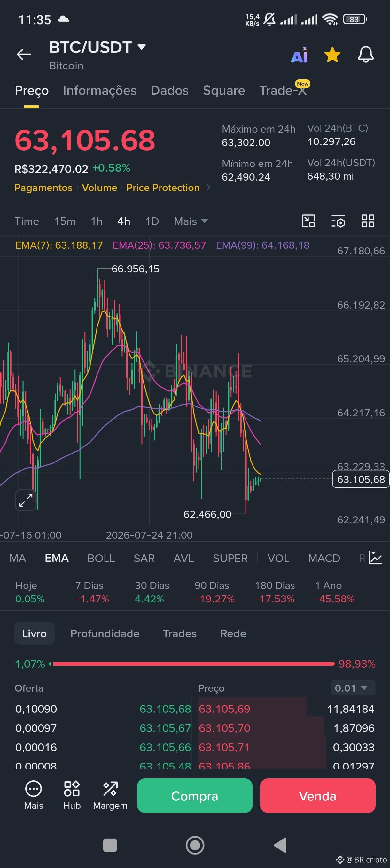
Task: Open the Pagamentos link
Action: 43,188
